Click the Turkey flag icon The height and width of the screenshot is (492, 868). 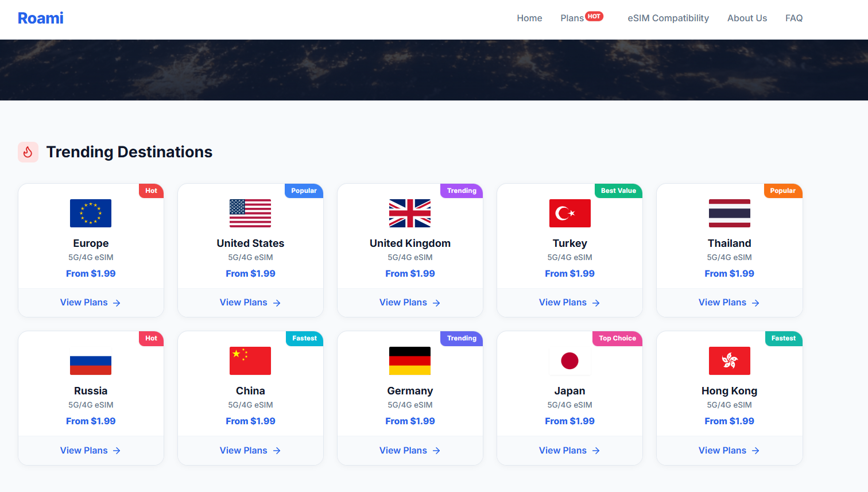click(569, 213)
